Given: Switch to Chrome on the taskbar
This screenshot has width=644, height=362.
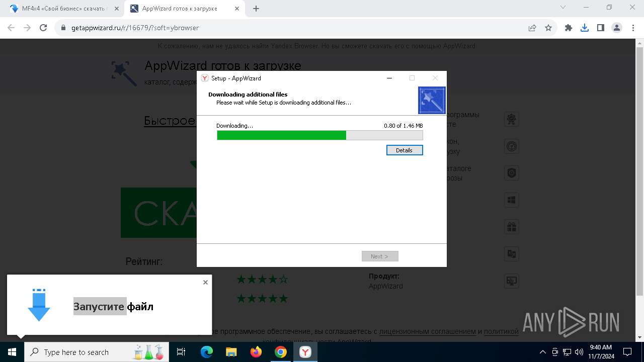Looking at the screenshot, I should (281, 352).
